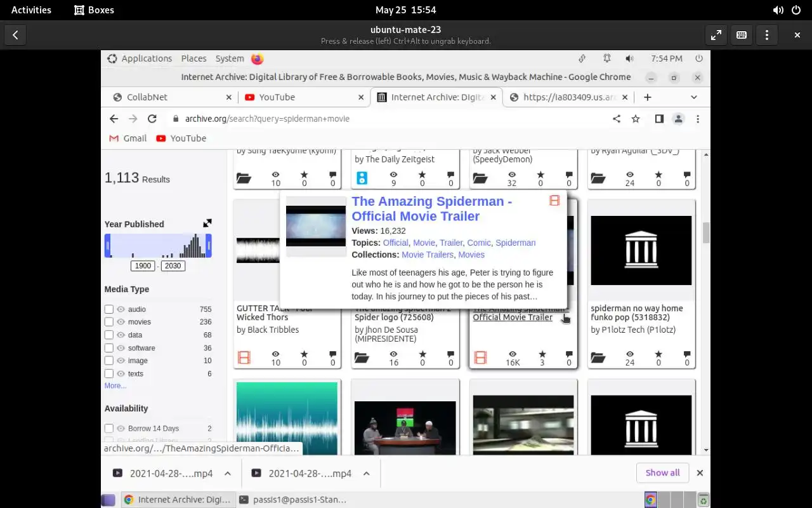
Task: Toggle eye icon next to audio
Action: pos(121,309)
